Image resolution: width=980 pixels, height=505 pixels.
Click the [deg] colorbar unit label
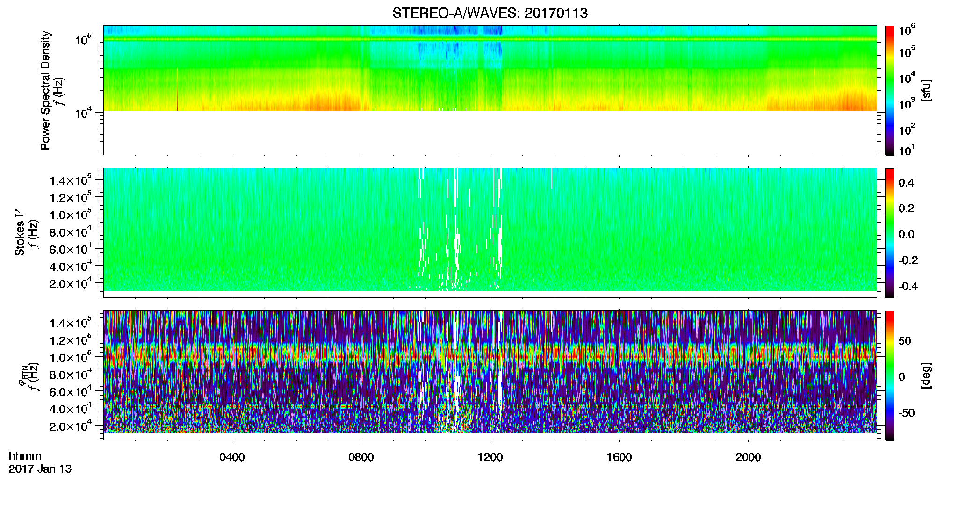(926, 375)
